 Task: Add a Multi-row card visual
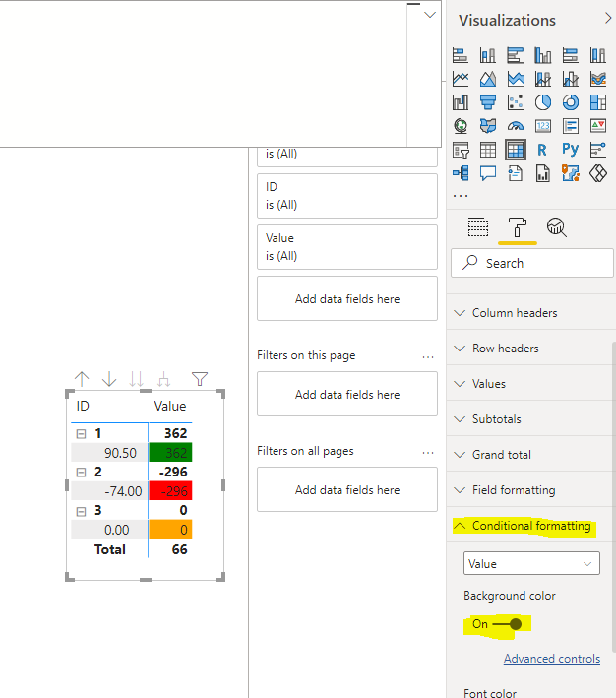571,126
